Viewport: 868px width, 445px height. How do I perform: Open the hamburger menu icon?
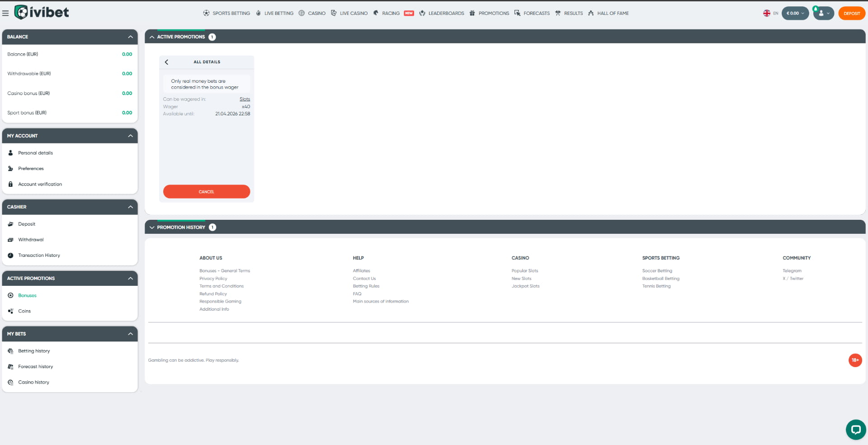point(5,13)
